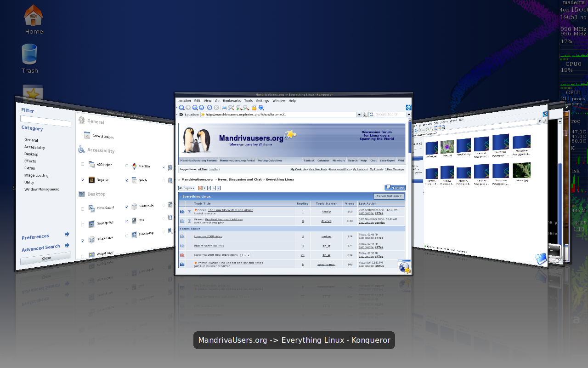The width and height of the screenshot is (588, 368).
Task: Click the Konqueror page vertical scrollbar
Action: coord(410,137)
